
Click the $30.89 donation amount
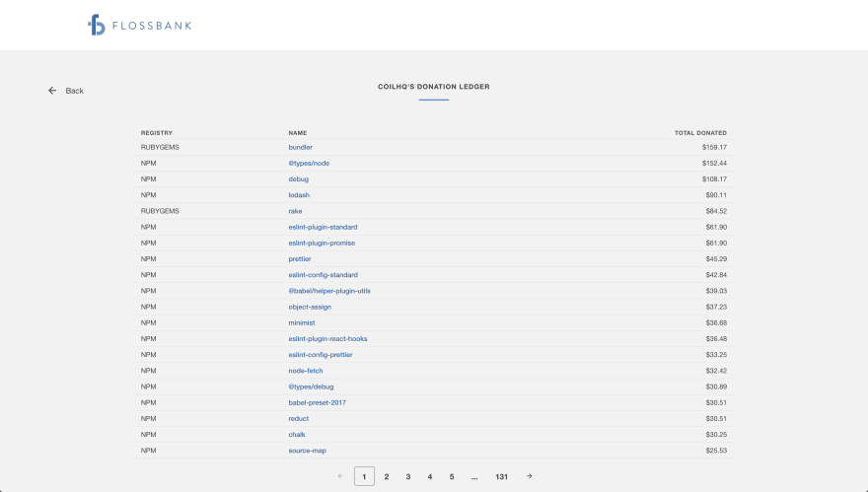pos(716,387)
